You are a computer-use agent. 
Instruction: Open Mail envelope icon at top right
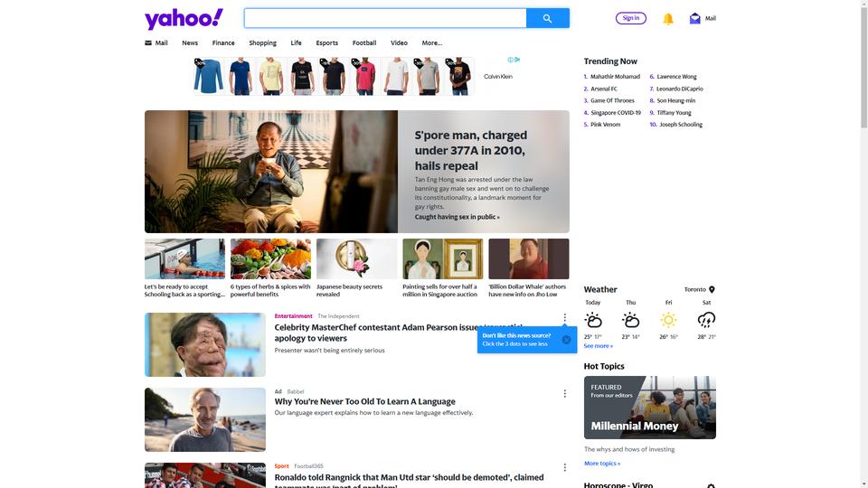(694, 18)
